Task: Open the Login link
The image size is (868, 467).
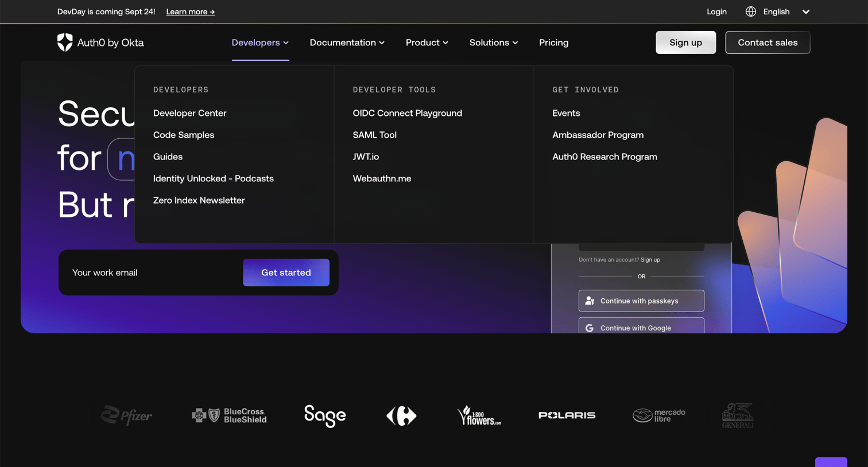Action: pyautogui.click(x=716, y=11)
